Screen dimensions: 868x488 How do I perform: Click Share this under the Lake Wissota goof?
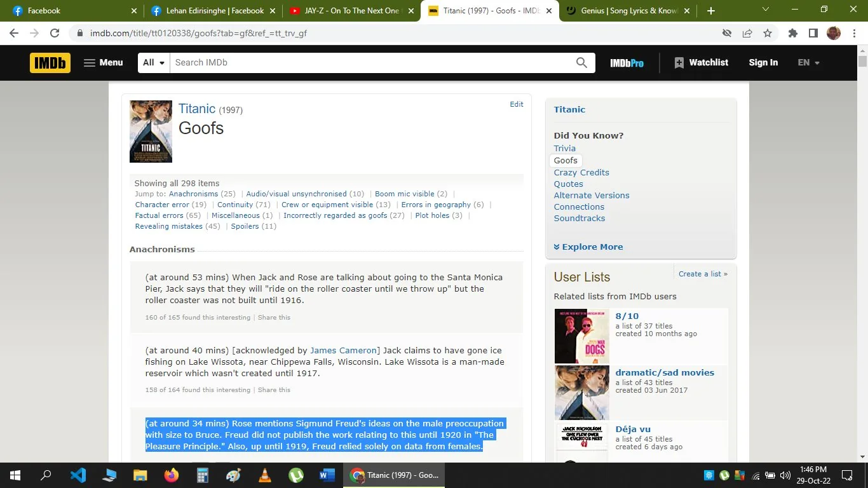pos(274,390)
